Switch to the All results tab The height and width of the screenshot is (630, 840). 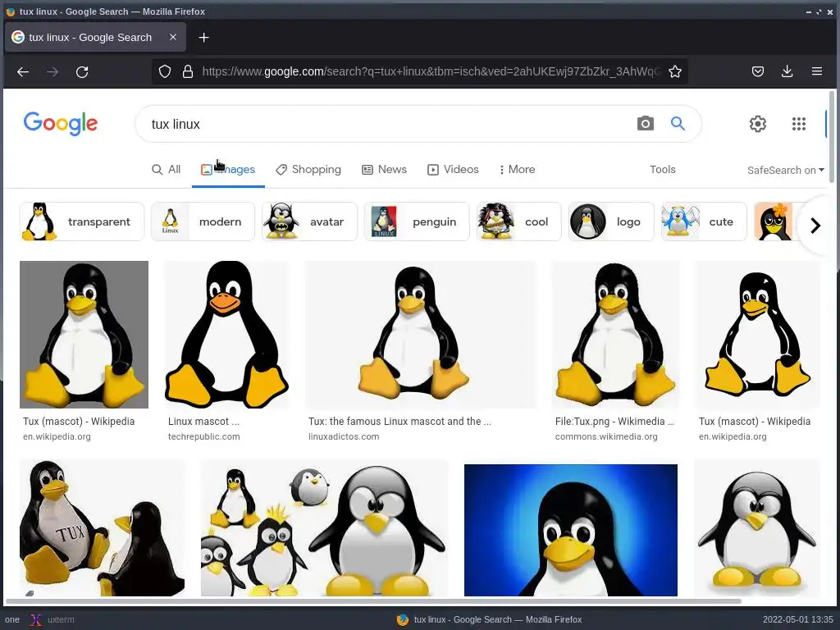tap(166, 169)
